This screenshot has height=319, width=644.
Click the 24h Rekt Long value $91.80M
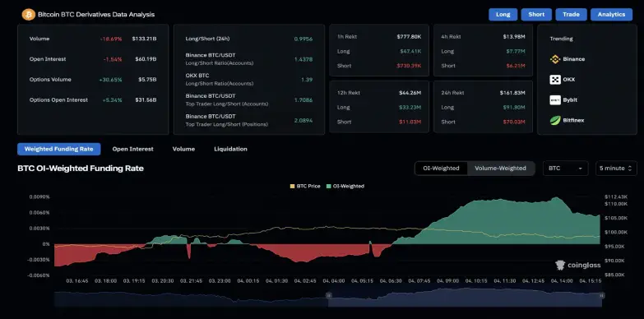(514, 108)
